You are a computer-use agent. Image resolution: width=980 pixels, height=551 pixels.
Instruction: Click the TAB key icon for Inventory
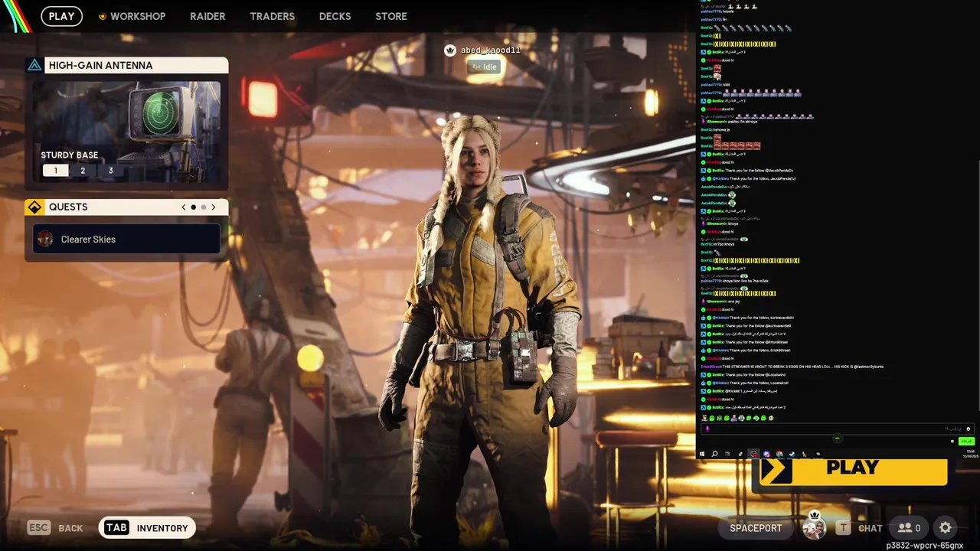click(116, 528)
